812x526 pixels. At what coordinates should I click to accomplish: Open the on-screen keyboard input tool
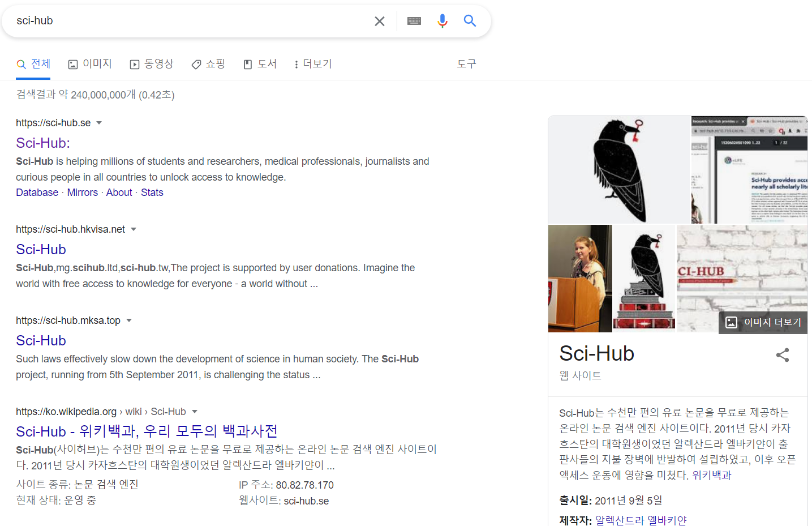pyautogui.click(x=414, y=21)
